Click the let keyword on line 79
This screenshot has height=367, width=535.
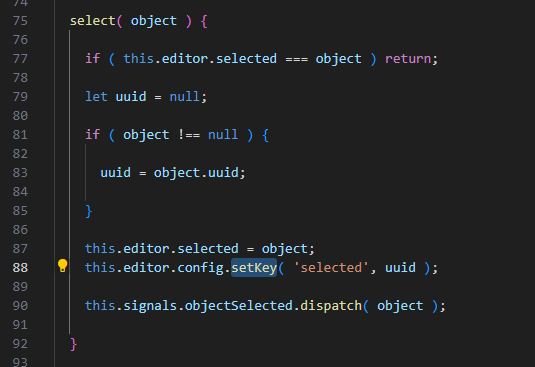[x=96, y=97]
